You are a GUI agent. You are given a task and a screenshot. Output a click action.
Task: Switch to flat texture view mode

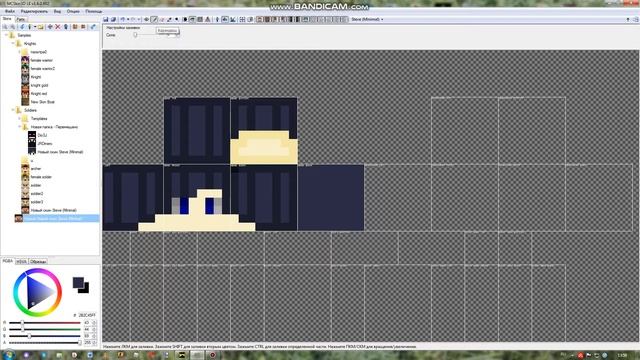pos(224,19)
